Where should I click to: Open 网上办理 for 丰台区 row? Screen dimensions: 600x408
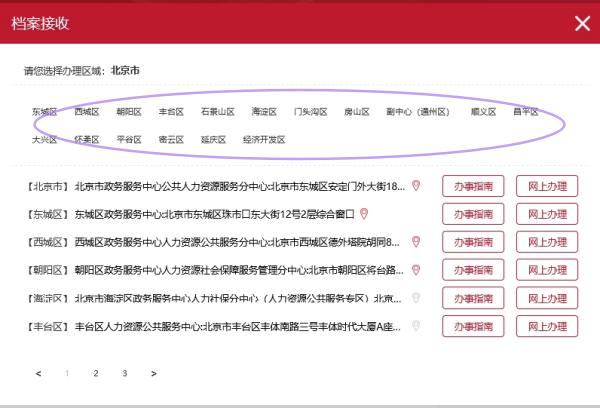(547, 326)
